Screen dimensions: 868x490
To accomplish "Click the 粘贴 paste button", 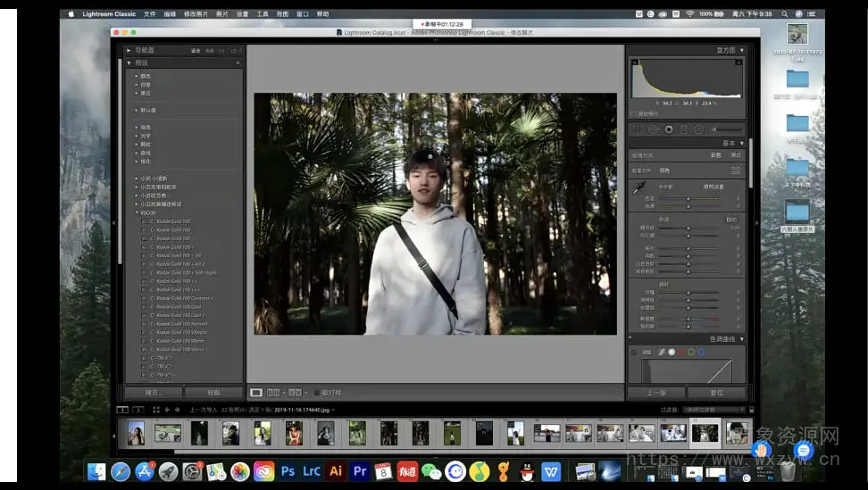I will point(213,393).
